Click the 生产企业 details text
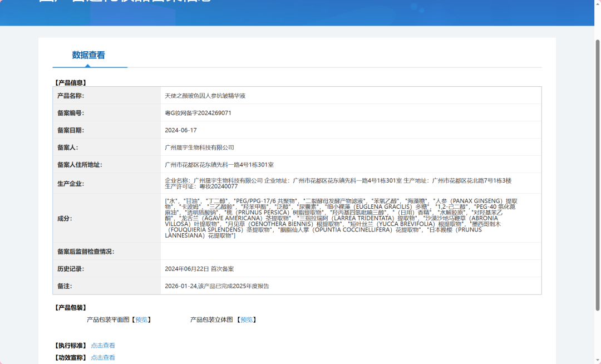601x364 pixels. pos(338,183)
